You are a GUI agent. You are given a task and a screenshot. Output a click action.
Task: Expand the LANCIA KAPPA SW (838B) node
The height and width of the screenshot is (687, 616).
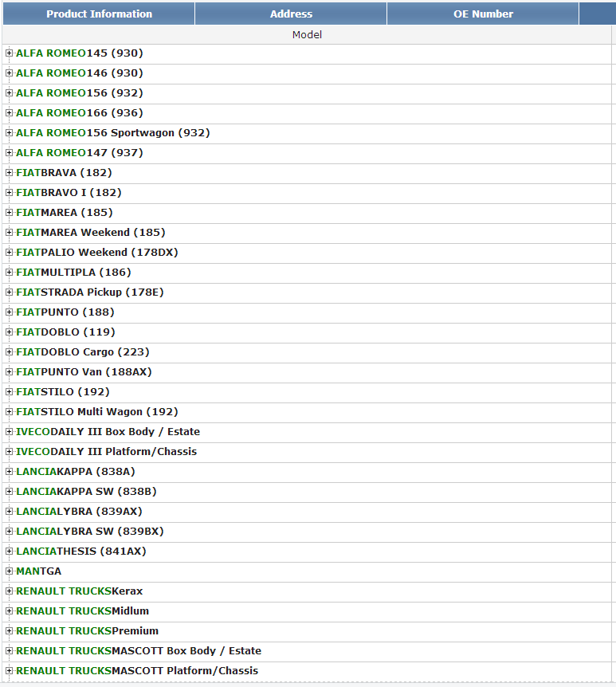coord(9,492)
